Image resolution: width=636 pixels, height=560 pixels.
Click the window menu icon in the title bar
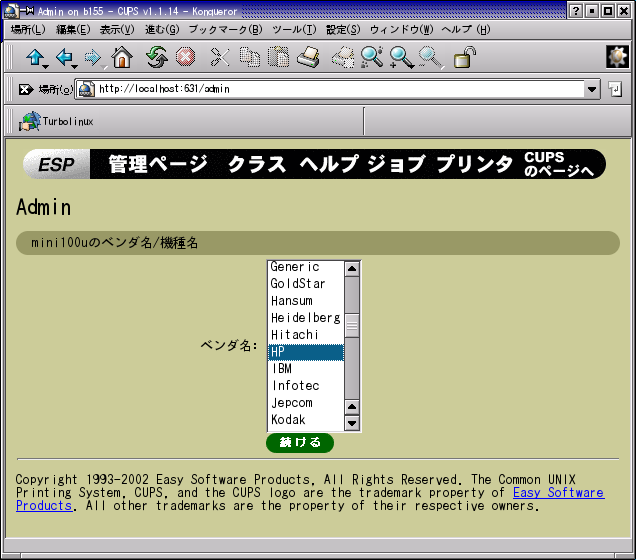pos(11,11)
